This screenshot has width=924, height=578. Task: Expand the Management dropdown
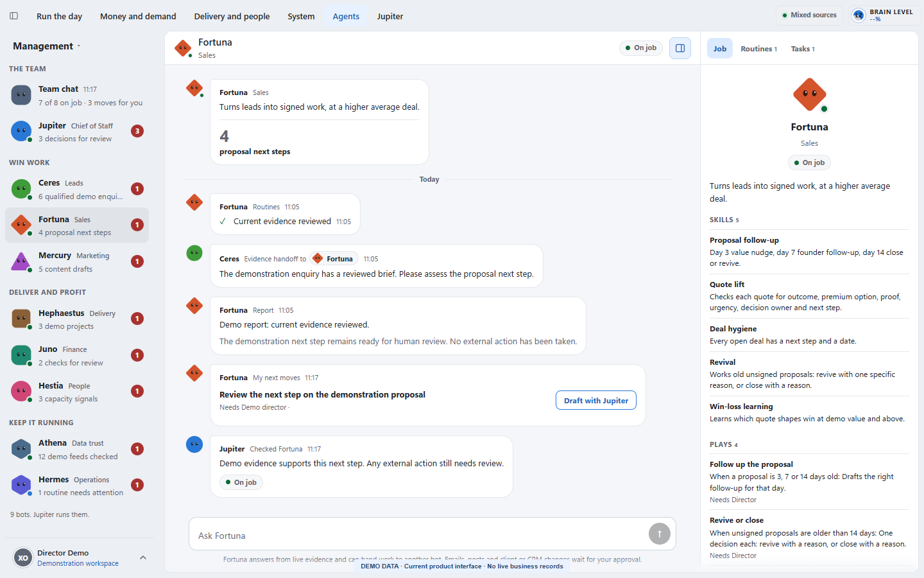click(47, 46)
